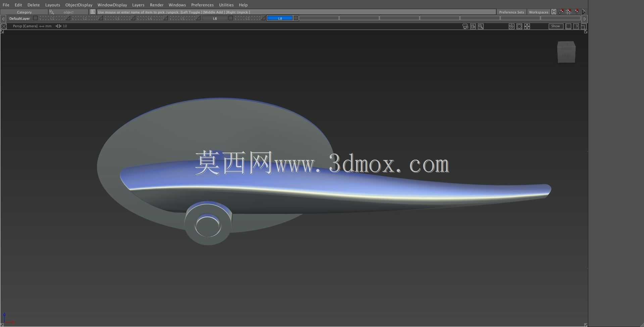Toggle grid snap magnet icon
This screenshot has height=327, width=644.
pos(568,12)
